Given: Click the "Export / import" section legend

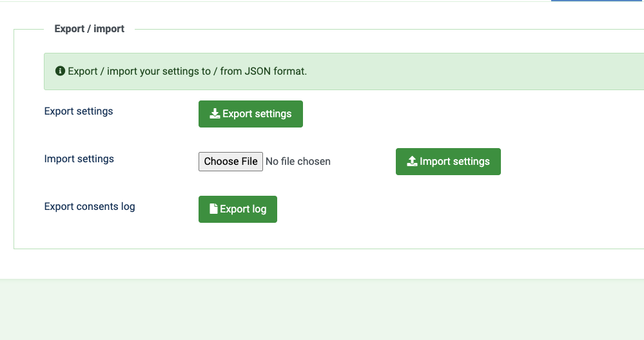Looking at the screenshot, I should (89, 29).
